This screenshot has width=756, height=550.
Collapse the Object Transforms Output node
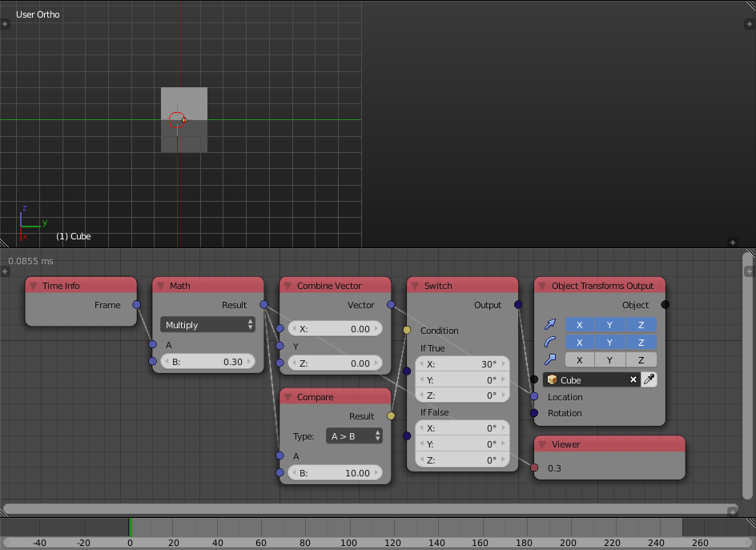coord(542,286)
